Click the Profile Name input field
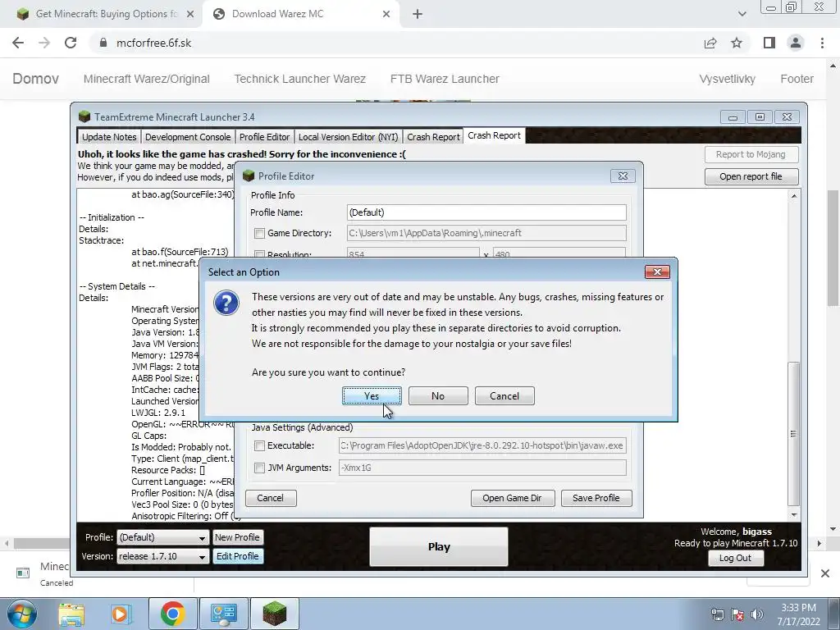This screenshot has height=630, width=840. click(x=486, y=212)
